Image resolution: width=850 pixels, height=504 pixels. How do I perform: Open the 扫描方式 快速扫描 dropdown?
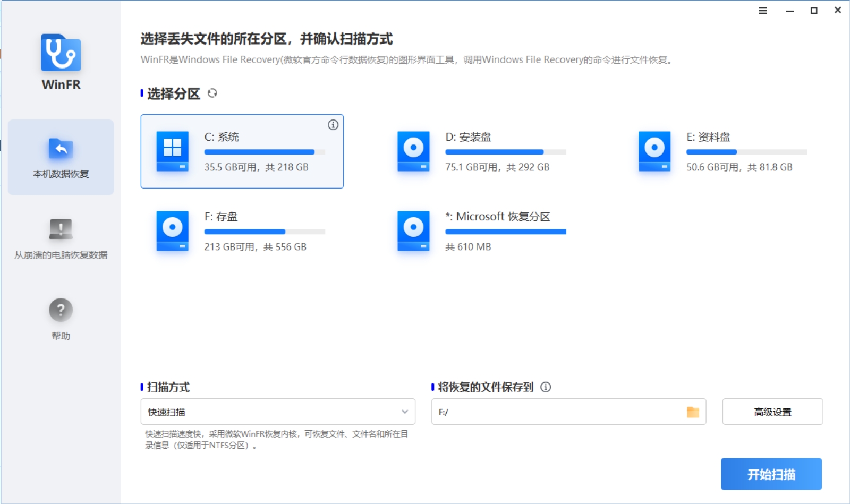pos(278,412)
